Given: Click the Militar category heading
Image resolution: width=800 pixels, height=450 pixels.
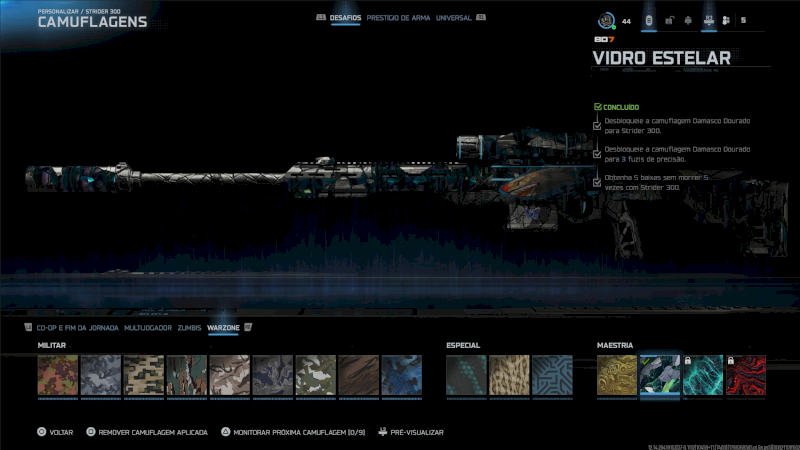Looking at the screenshot, I should 52,345.
